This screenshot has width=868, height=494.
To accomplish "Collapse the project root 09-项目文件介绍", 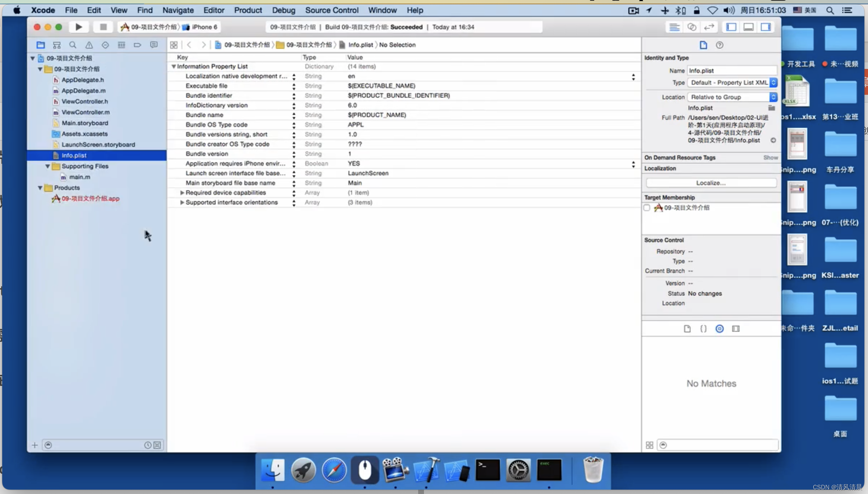I will click(x=32, y=58).
